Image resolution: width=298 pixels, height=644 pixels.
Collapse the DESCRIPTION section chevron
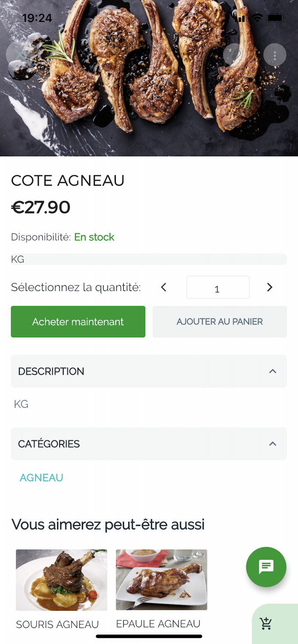coord(273,371)
